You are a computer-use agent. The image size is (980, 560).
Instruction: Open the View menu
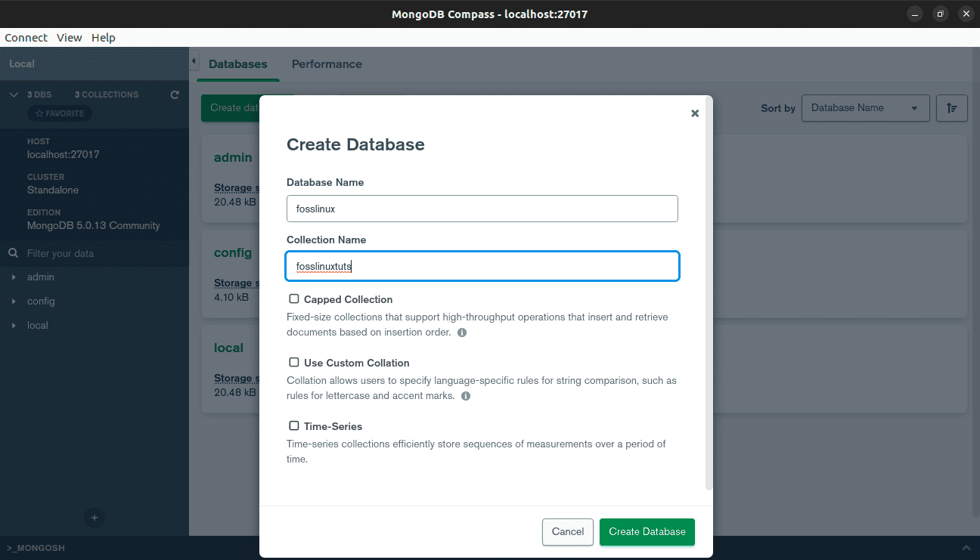[70, 38]
